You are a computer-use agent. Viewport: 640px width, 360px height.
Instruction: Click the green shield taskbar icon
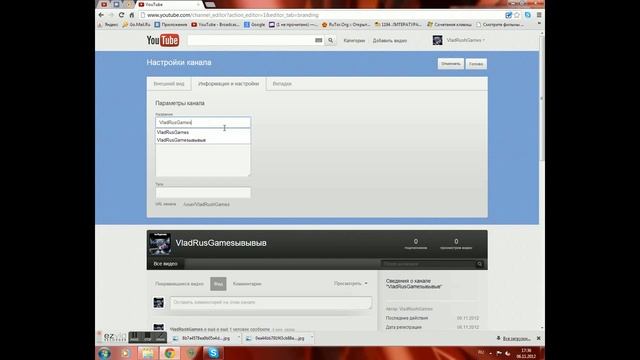tap(191, 353)
